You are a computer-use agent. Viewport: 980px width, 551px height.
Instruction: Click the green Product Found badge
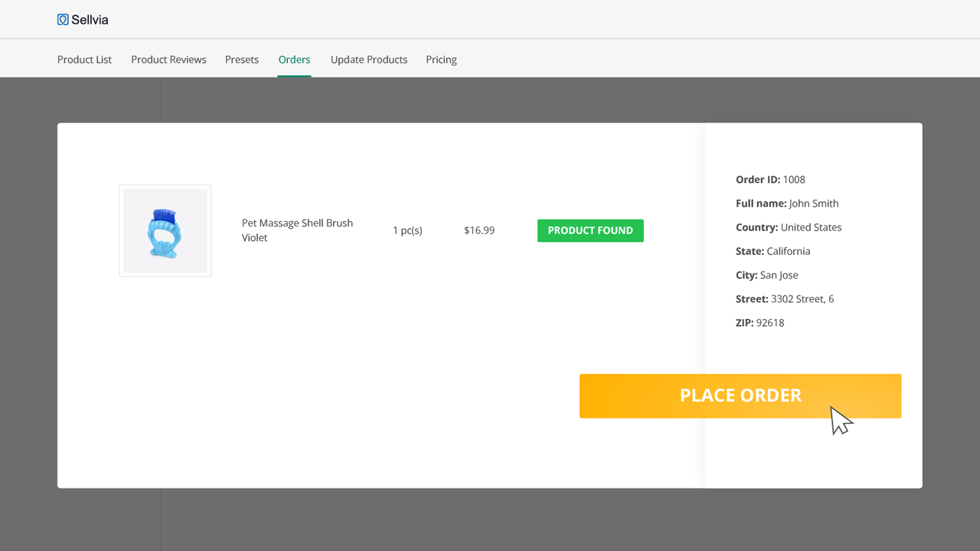[590, 230]
